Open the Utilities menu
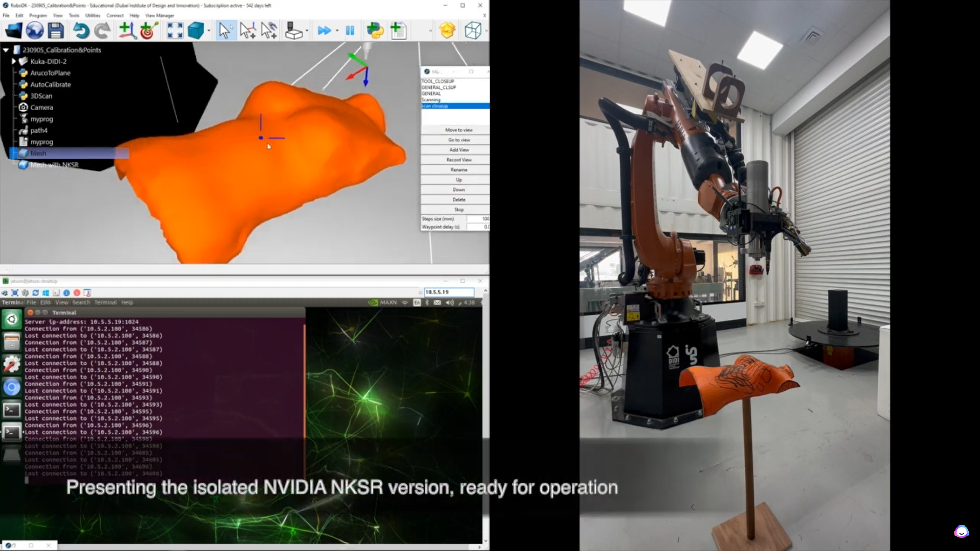Screen dimensions: 980x551 click(x=92, y=15)
